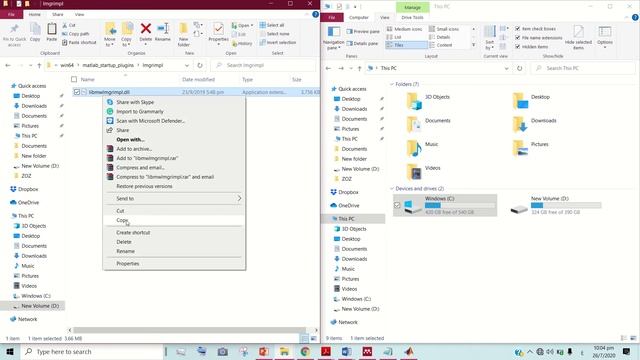Switch to the Share tab in the left window
The width and height of the screenshot is (640, 360).
pyautogui.click(x=58, y=14)
